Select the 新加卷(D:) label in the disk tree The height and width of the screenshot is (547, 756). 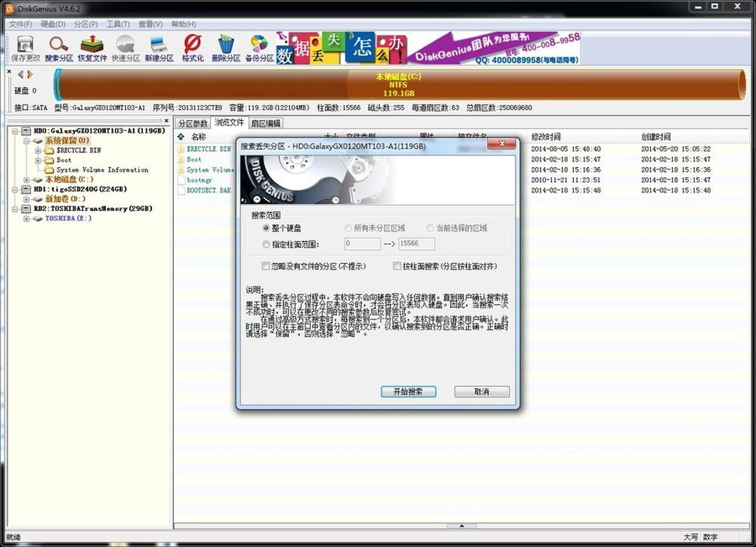(x=65, y=199)
